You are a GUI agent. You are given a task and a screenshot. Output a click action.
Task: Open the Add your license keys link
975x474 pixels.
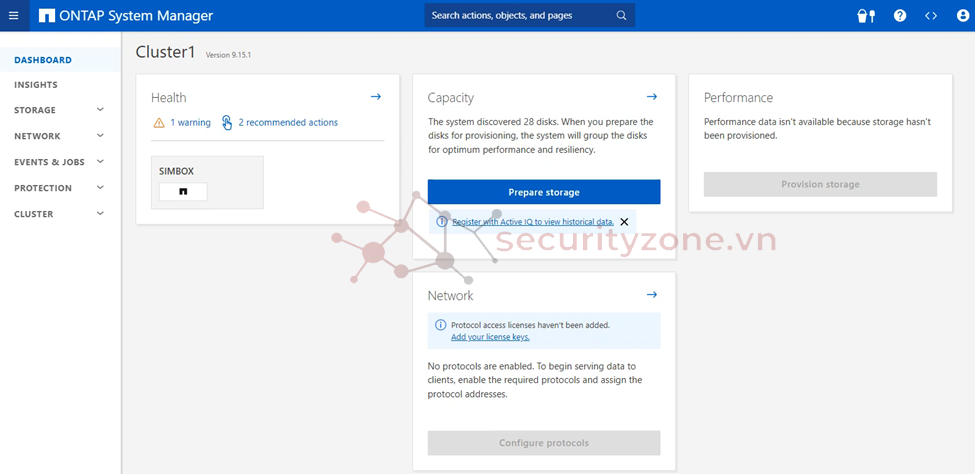[x=490, y=337]
